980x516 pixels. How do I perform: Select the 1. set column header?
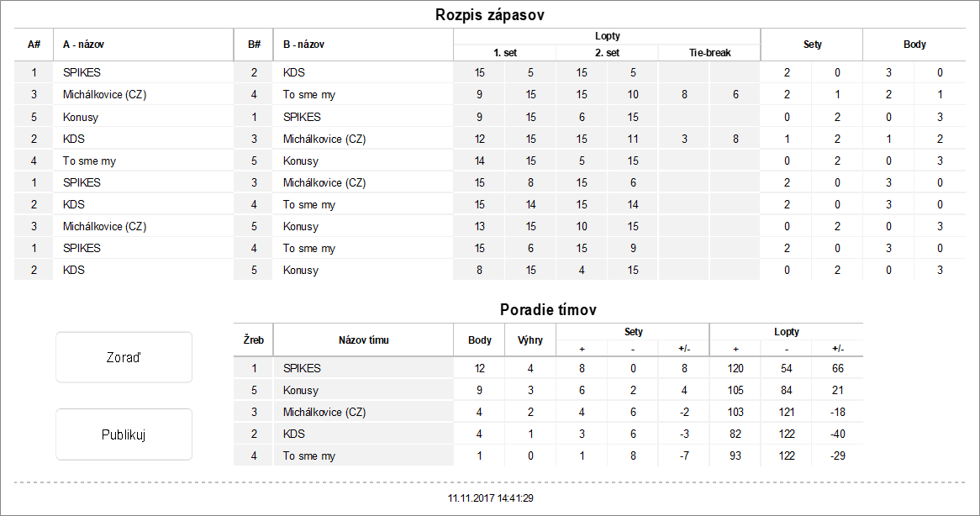[x=504, y=52]
